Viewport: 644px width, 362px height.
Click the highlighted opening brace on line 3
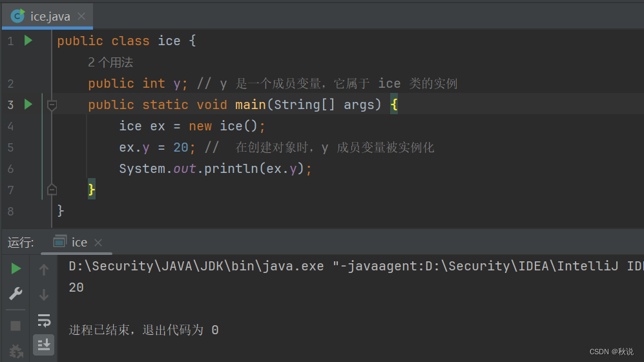394,105
